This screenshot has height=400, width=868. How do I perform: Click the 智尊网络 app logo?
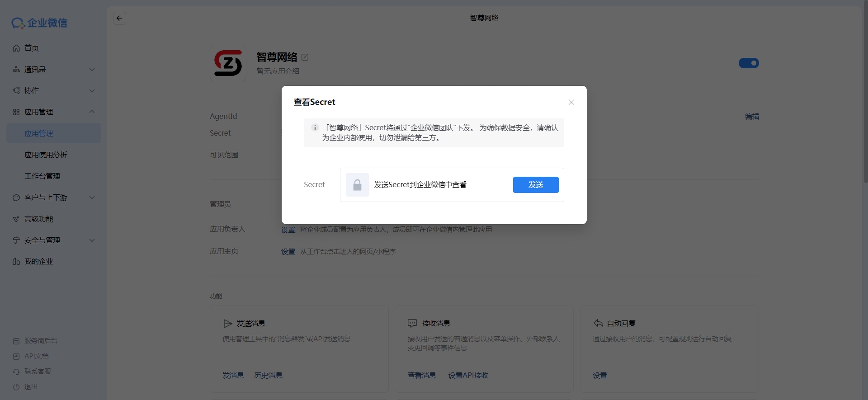coord(228,63)
